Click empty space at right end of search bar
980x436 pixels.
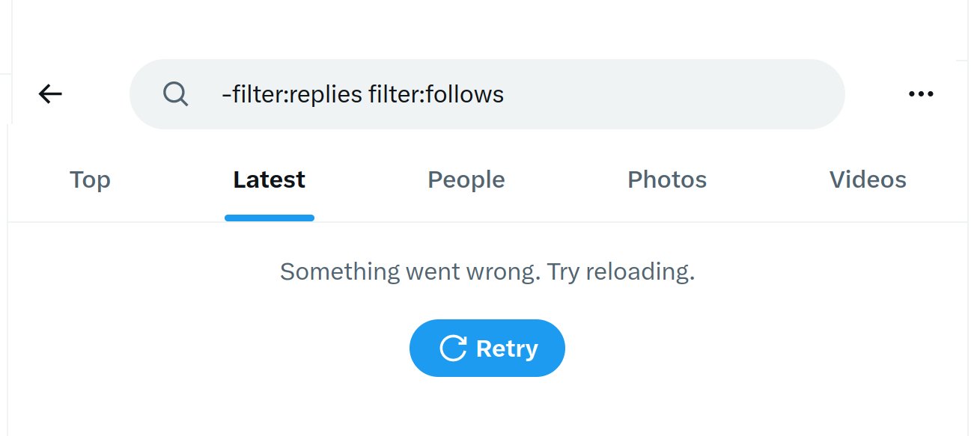click(x=674, y=94)
